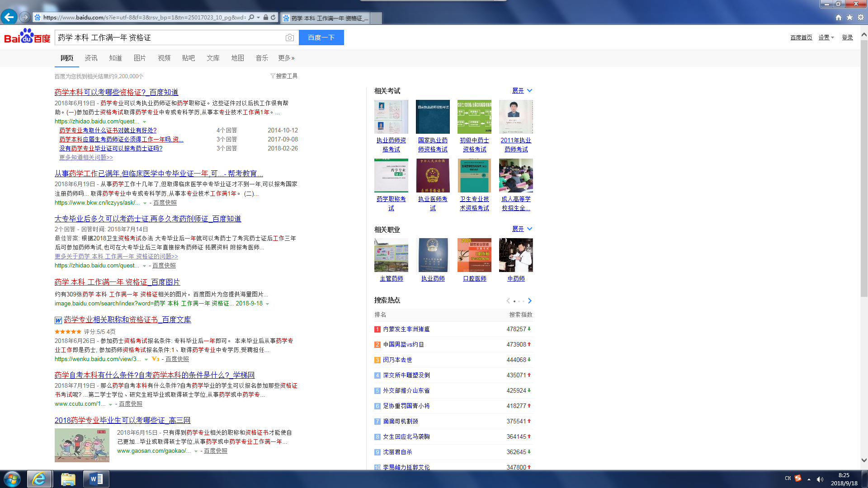Open Internet Explorer in taskbar
Image resolution: width=868 pixels, height=488 pixels.
(39, 479)
